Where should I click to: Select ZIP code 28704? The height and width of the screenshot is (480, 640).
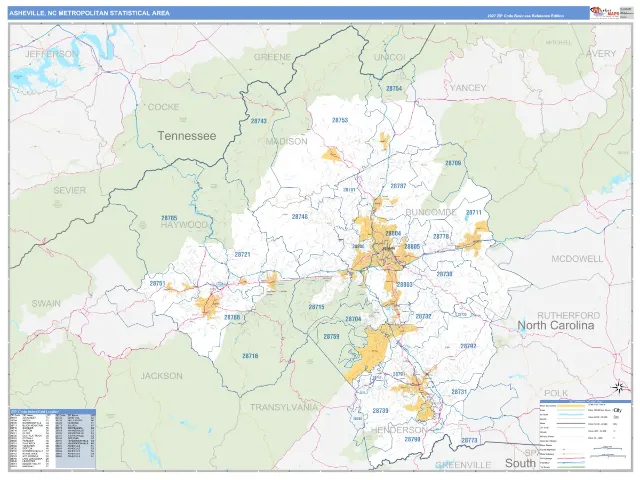[353, 319]
